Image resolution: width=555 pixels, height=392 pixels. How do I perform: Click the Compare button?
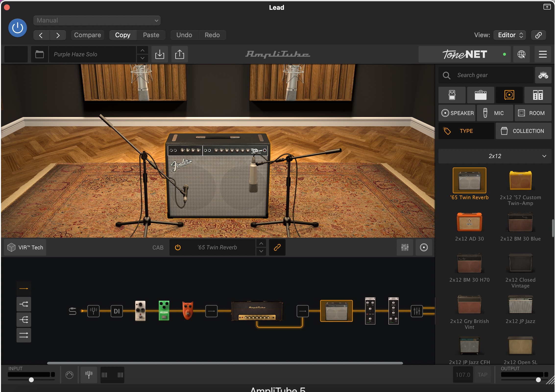click(87, 35)
